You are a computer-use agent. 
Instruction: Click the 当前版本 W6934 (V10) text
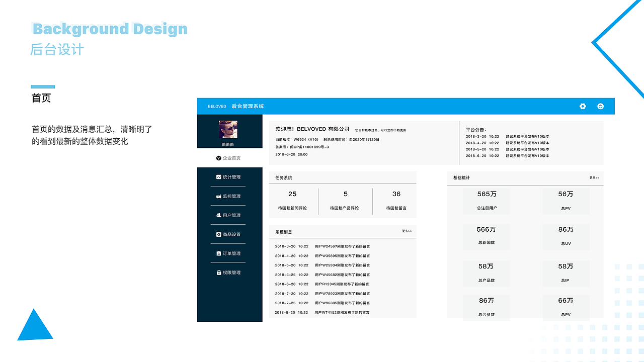pyautogui.click(x=297, y=139)
